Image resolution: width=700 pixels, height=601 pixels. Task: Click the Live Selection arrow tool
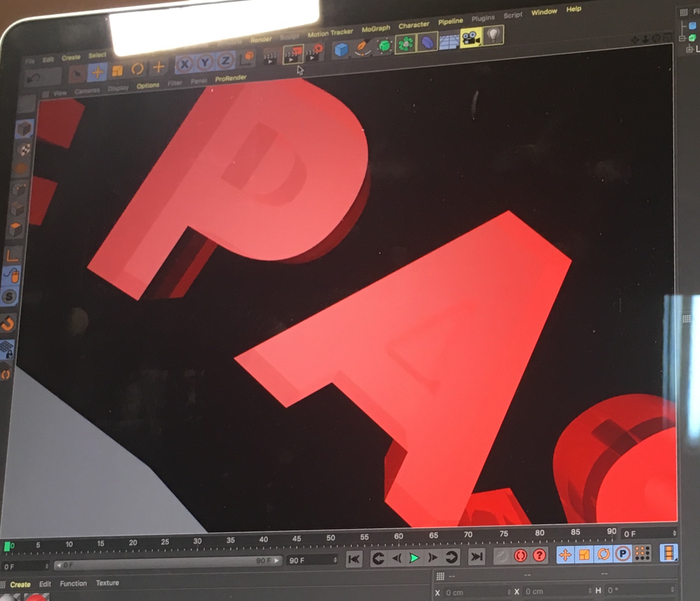click(78, 74)
